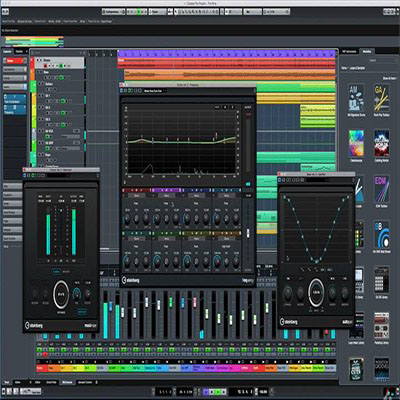Viewport: 400px width, 400px height.
Task: Select the rainbow cube Caleidoscope thumbnail
Action: (x=356, y=143)
